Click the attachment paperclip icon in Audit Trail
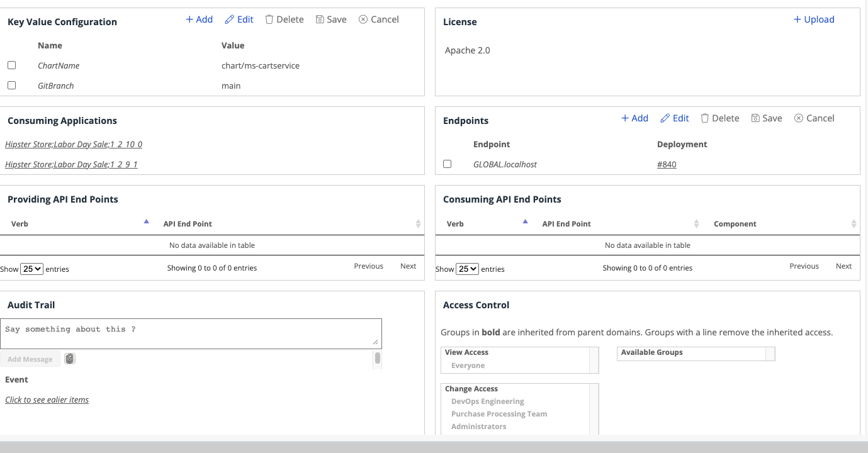Viewport: 868px width, 453px height. point(70,359)
